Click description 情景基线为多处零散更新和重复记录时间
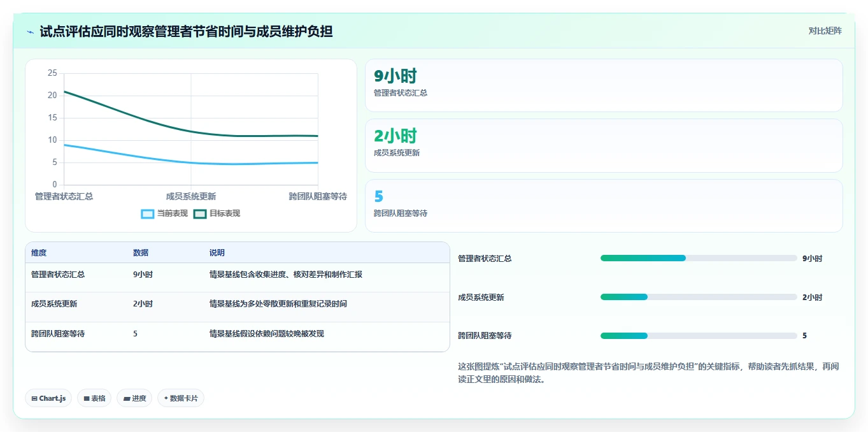The height and width of the screenshot is (432, 868). (278, 304)
